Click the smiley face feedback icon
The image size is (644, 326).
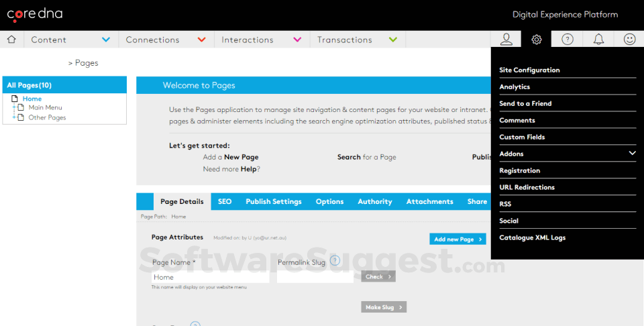click(x=629, y=40)
